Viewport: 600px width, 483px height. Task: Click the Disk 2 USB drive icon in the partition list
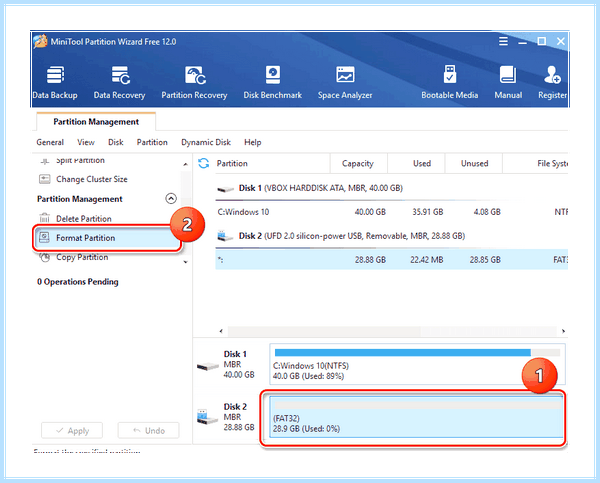click(225, 236)
